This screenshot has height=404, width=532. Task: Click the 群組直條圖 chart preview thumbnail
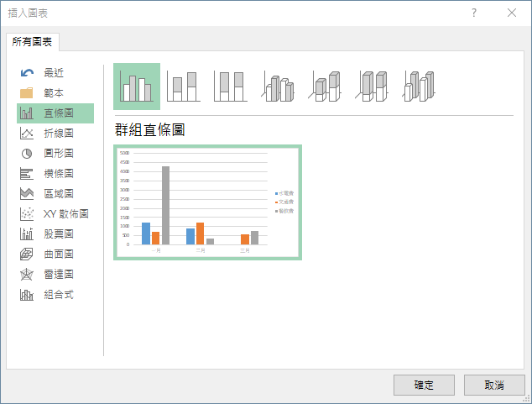tap(207, 202)
